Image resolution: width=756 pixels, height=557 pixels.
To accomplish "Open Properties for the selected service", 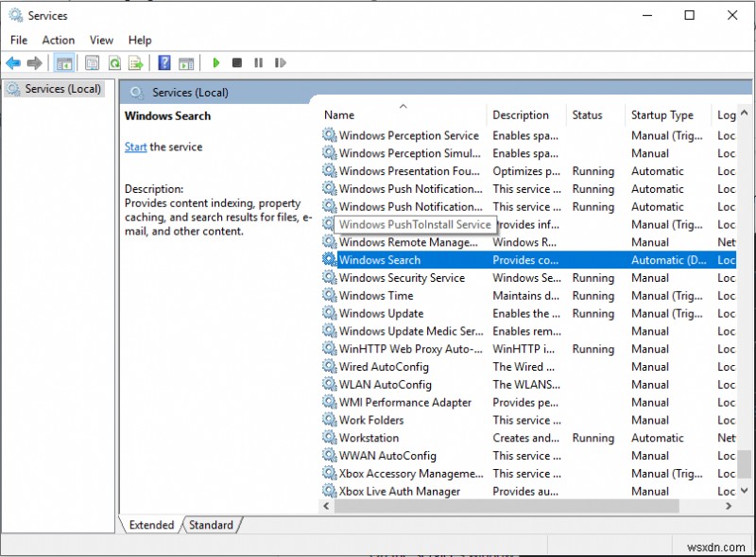I will 91,62.
